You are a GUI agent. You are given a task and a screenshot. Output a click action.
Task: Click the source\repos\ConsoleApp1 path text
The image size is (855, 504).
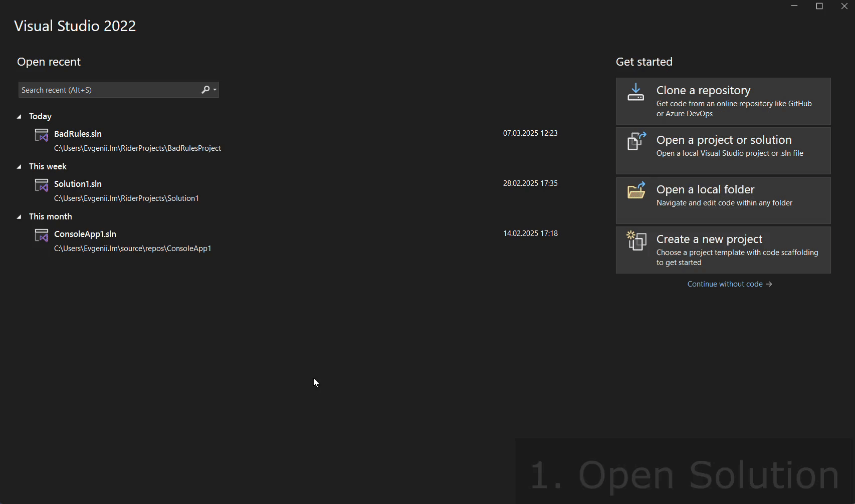pyautogui.click(x=133, y=248)
